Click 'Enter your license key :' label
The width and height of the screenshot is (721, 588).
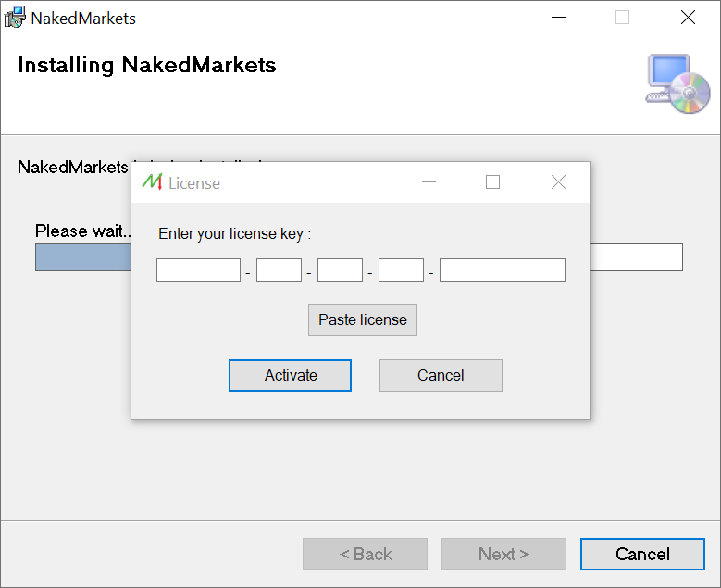click(x=234, y=233)
